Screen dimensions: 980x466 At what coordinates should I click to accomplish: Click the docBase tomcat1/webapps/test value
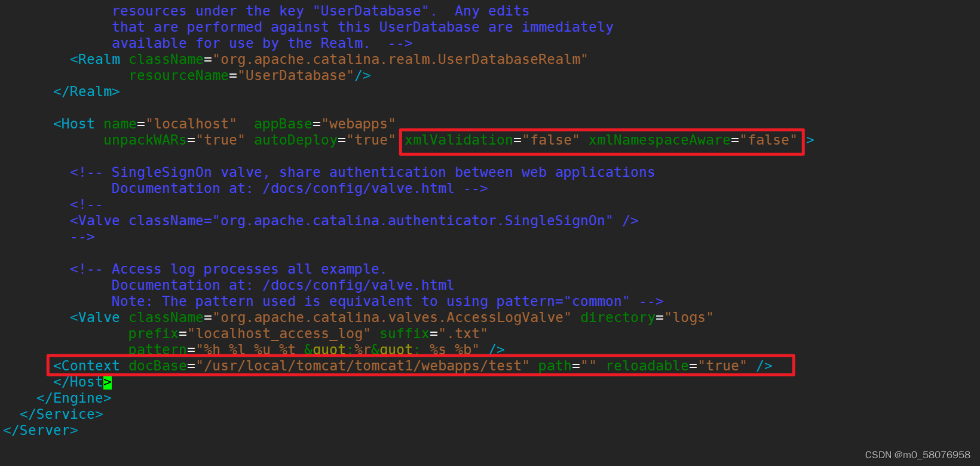click(367, 366)
